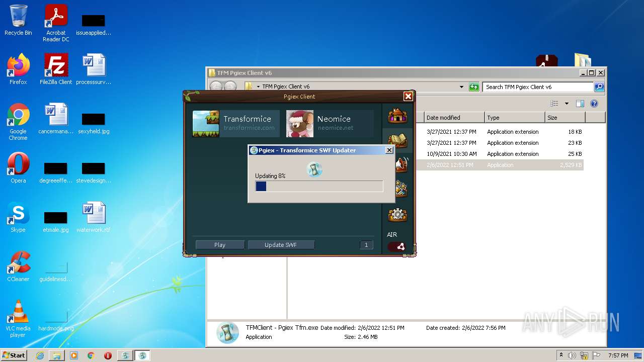Screen dimensions: 644x362
Task: Click the hourglass icon in updater dialog
Action: point(314,169)
